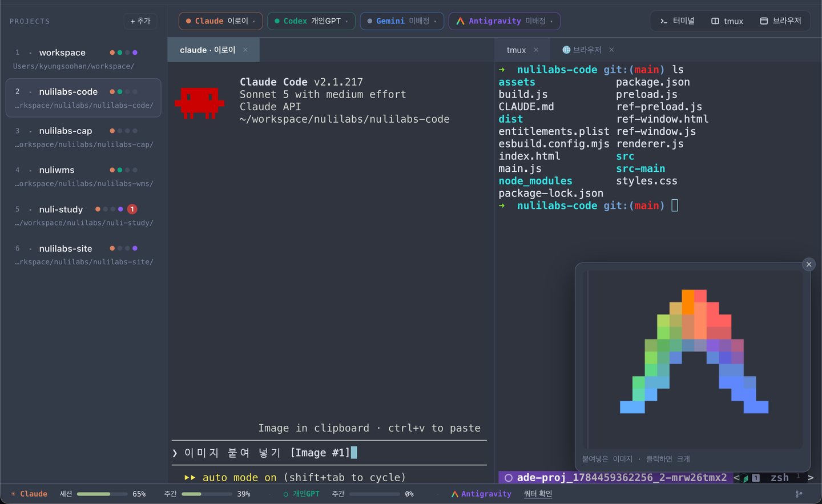This screenshot has width=822, height=504.
Task: Click the Claude label in the bottom status bar
Action: click(x=34, y=494)
